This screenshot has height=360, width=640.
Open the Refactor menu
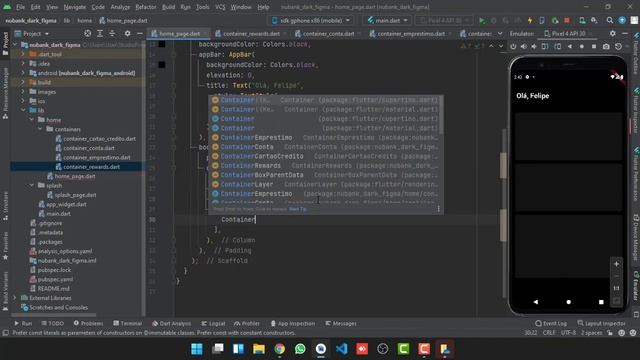(x=146, y=7)
